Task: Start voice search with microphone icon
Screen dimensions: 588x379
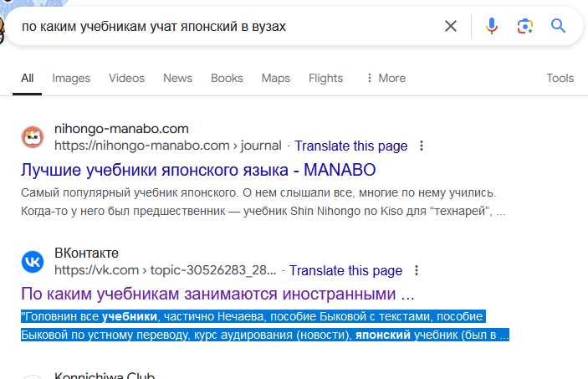Action: (491, 26)
